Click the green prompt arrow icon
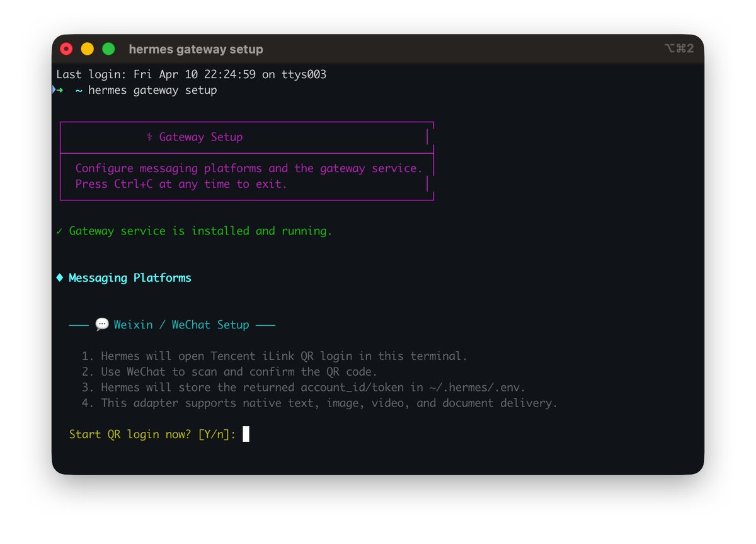Screen dimensions: 756x544 coord(59,90)
